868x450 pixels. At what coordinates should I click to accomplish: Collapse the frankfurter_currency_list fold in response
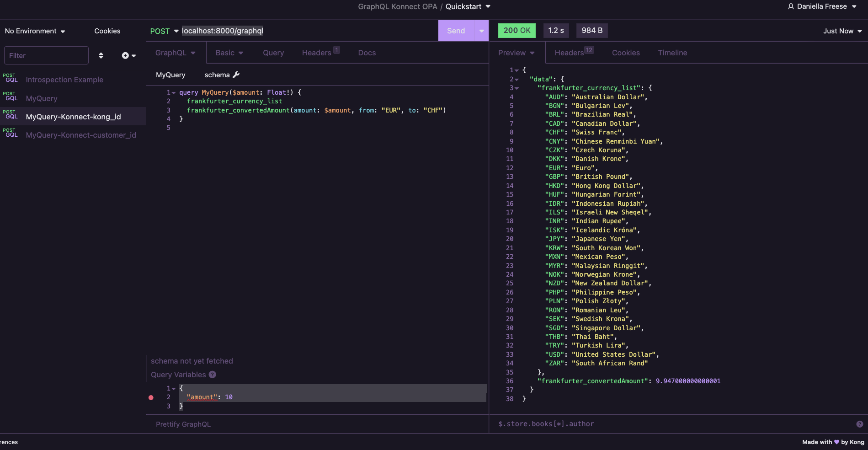point(517,88)
